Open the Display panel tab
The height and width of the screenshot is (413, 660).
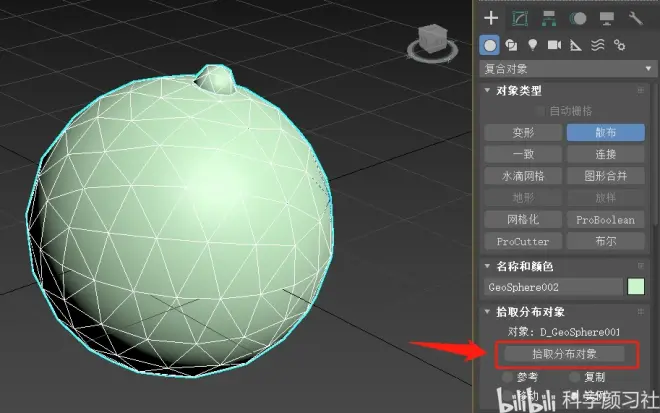coord(607,19)
